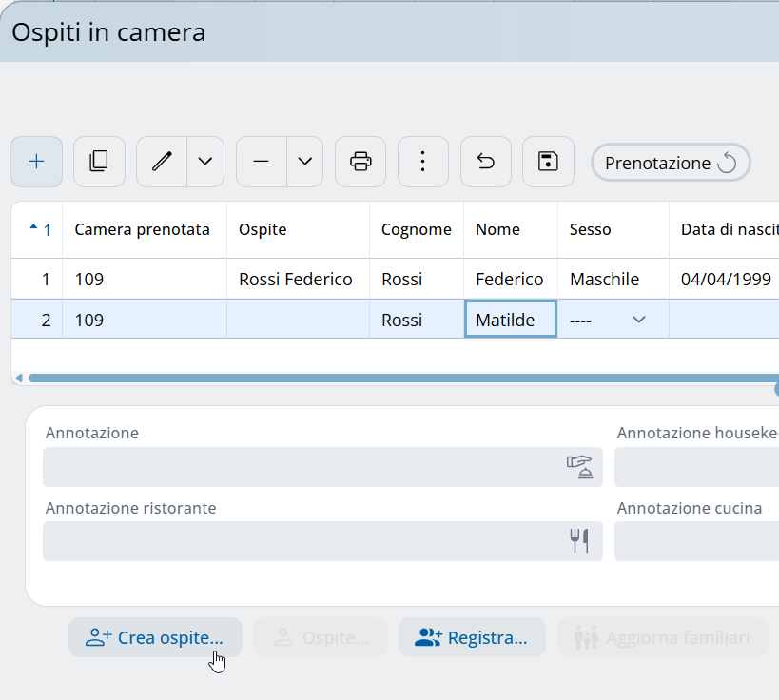Click the Crea ospite button
The height and width of the screenshot is (700, 779).
[155, 637]
